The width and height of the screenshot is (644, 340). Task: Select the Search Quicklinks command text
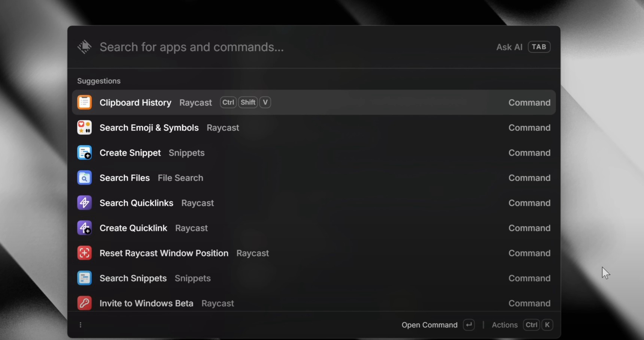tap(136, 203)
